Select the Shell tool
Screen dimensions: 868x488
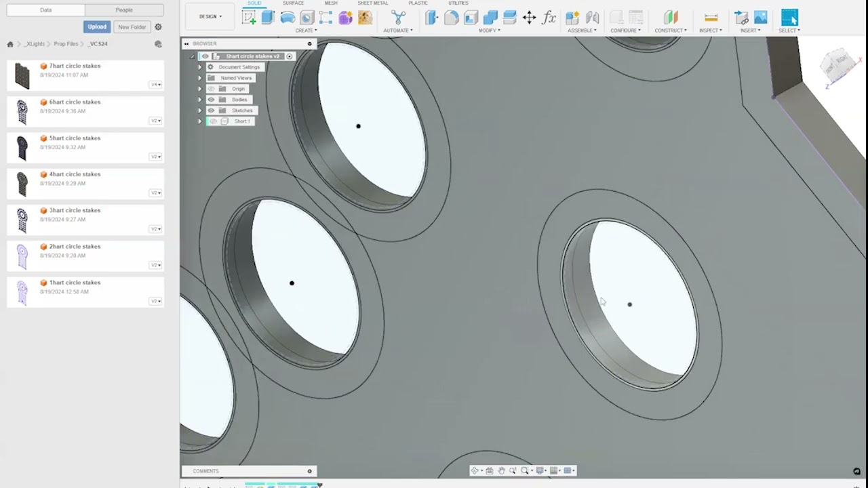point(471,18)
